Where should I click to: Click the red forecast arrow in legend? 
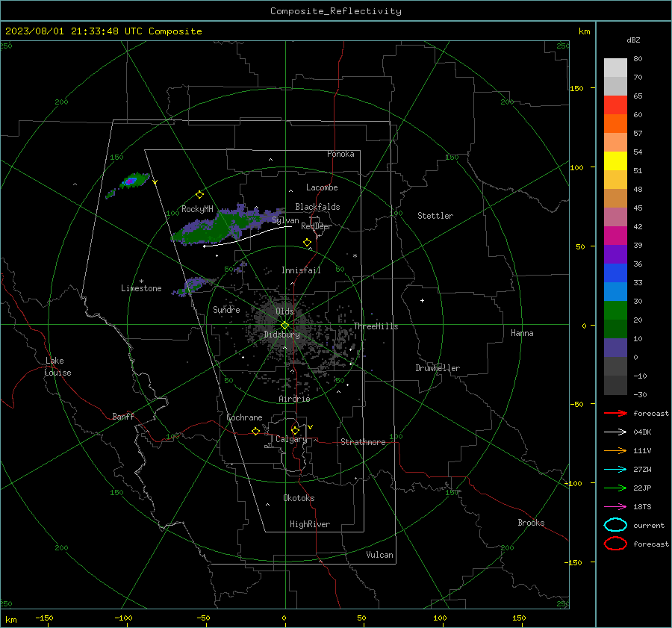tap(615, 413)
